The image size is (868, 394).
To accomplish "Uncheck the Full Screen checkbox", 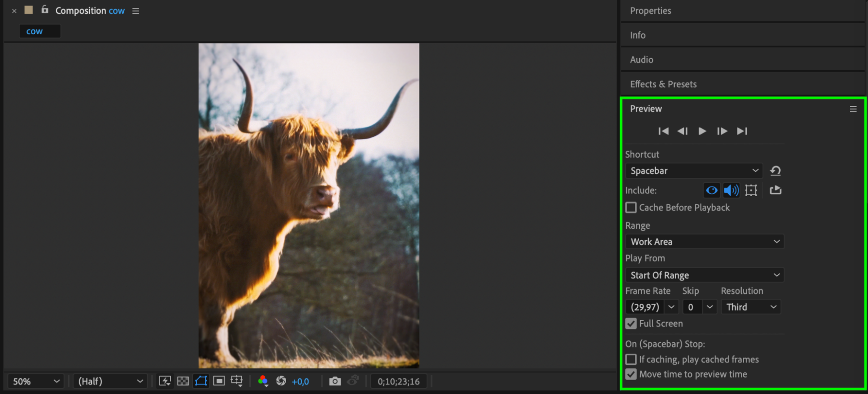I will point(630,323).
